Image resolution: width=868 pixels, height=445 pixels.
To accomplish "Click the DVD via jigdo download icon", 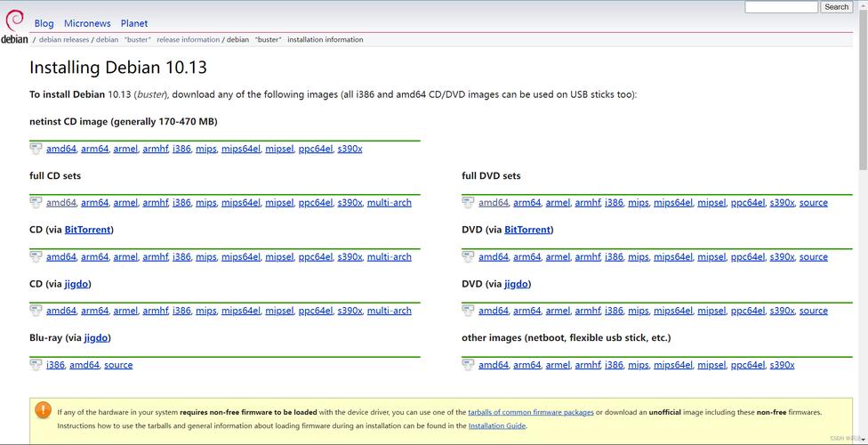I will tap(468, 311).
